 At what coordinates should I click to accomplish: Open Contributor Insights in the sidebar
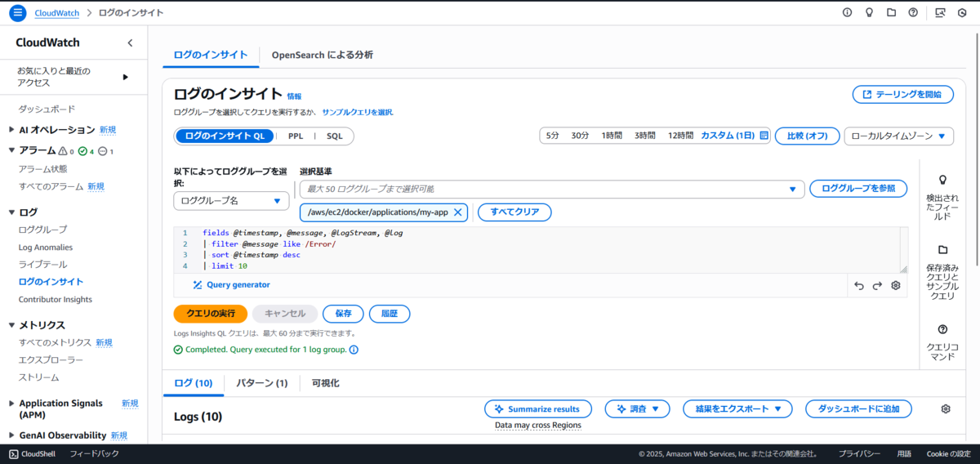pos(56,299)
